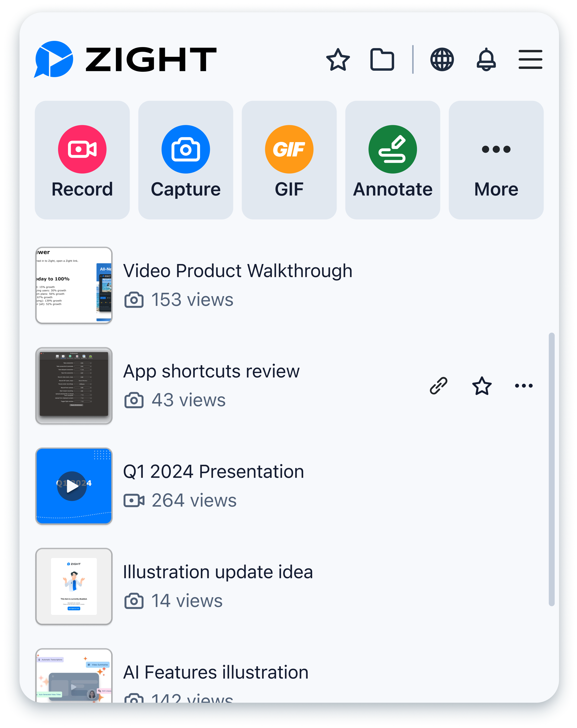This screenshot has height=728, width=577.
Task: Copy link for App shortcuts review
Action: pos(438,386)
